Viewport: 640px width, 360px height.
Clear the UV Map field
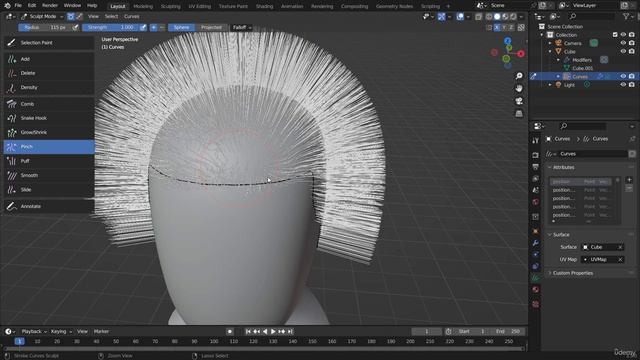[x=620, y=260]
